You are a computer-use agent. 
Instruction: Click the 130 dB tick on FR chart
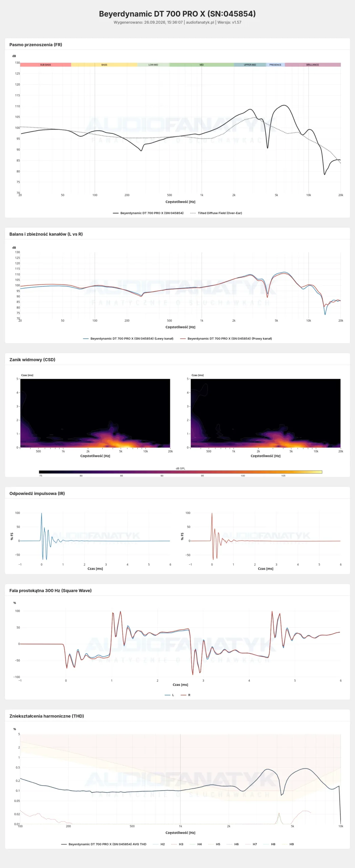click(17, 63)
